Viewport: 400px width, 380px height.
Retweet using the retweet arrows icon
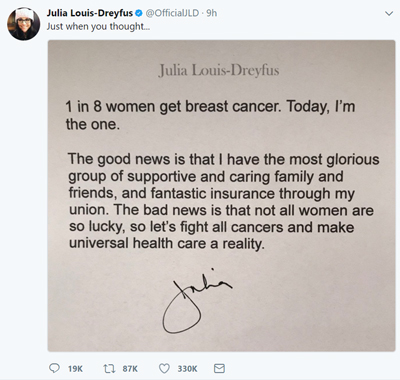[x=109, y=368]
